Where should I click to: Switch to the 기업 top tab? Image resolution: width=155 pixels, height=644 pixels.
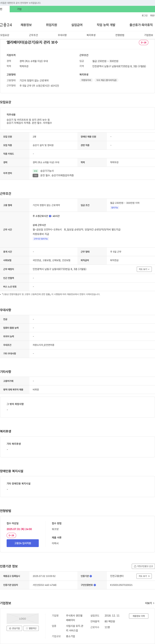click(x=19, y=9)
